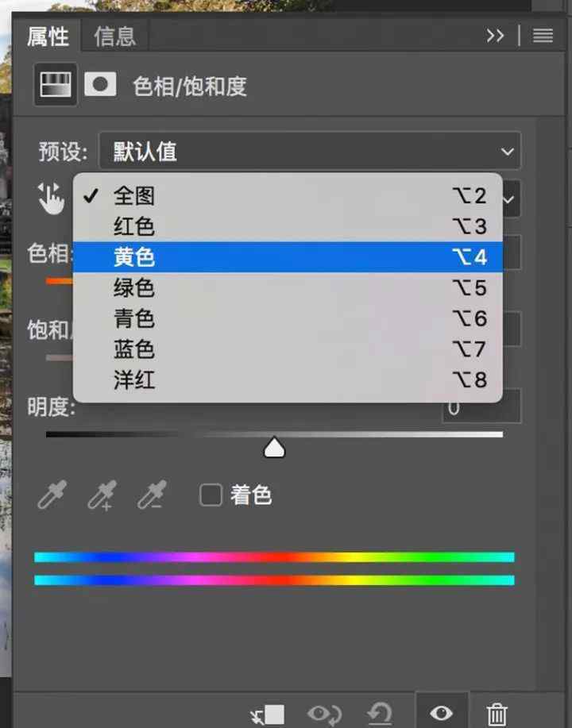Toggle layer visibility eye icon
572x728 pixels.
442,712
